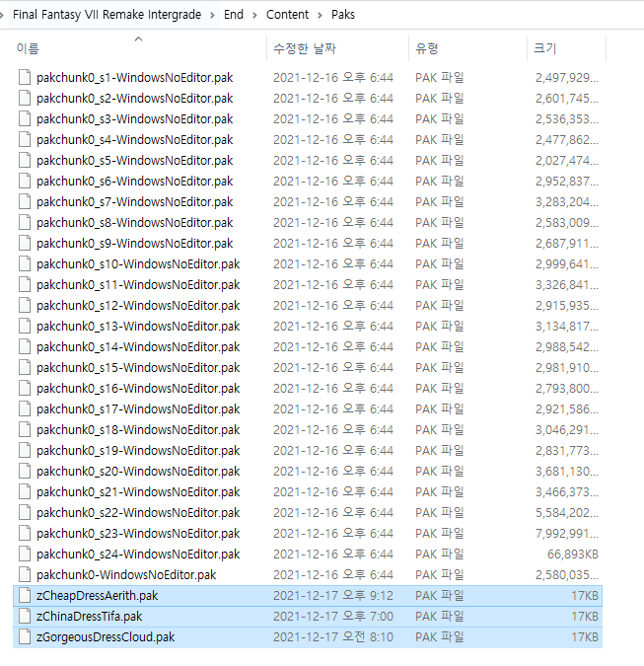Expand chevron after End breadcrumb
The image size is (644, 666).
pos(254,15)
